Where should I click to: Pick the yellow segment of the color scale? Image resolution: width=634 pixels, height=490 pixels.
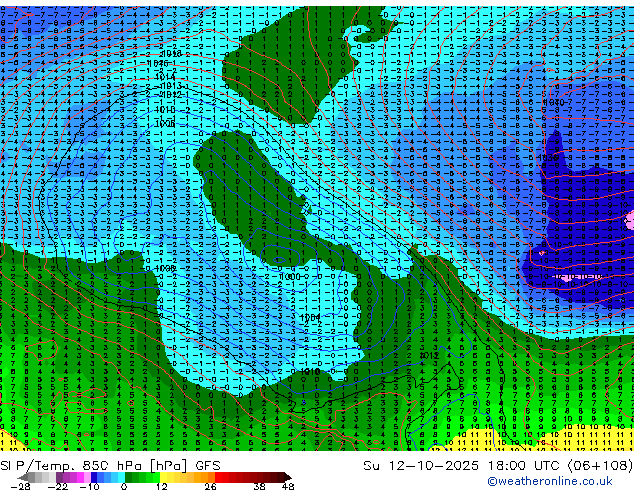[163, 477]
